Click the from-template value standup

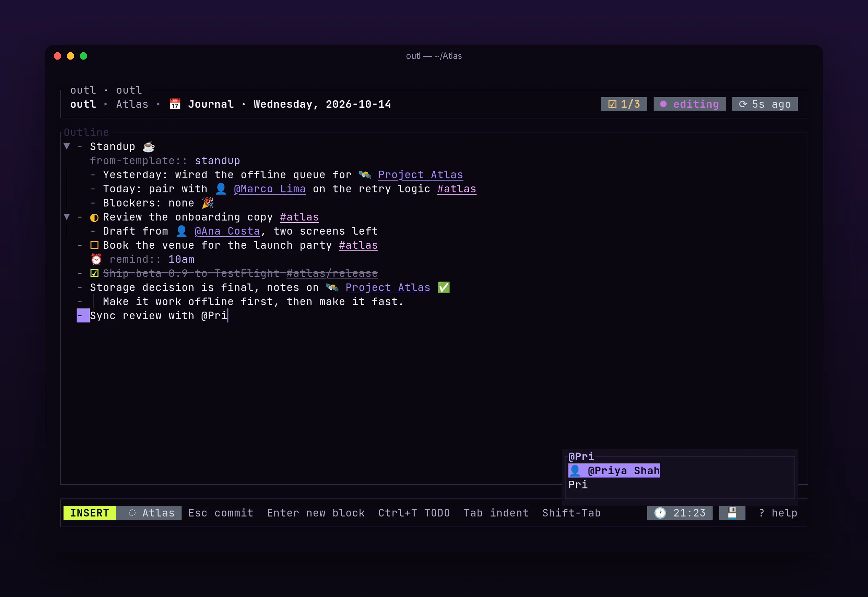click(x=217, y=161)
